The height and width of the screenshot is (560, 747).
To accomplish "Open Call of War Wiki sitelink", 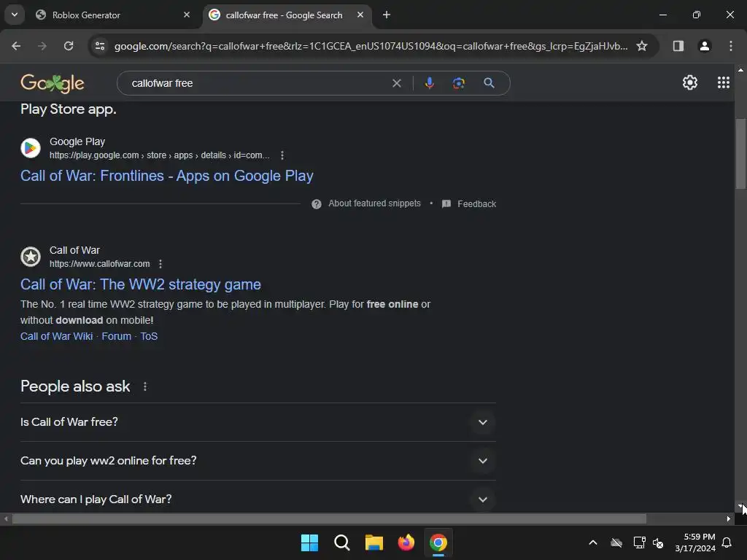I will point(57,336).
